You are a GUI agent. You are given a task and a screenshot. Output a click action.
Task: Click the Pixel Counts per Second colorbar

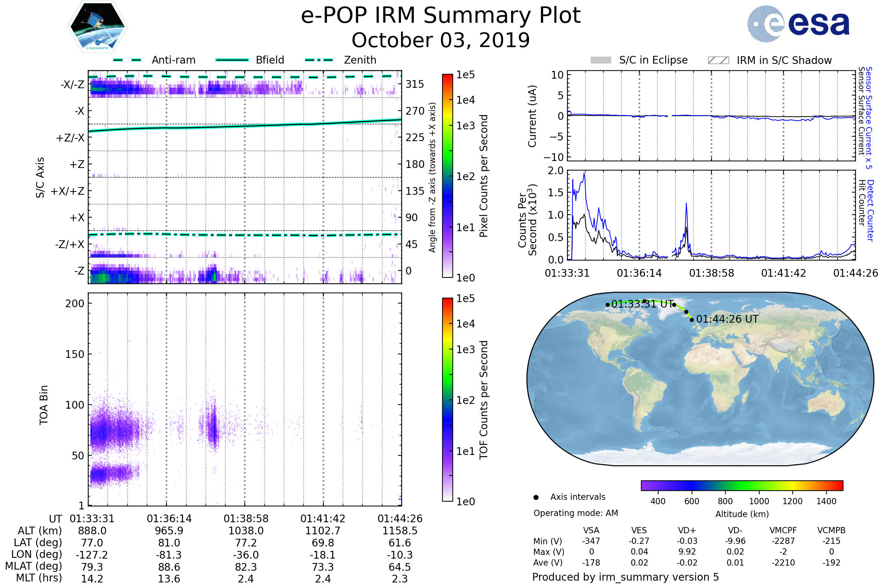[x=447, y=176]
